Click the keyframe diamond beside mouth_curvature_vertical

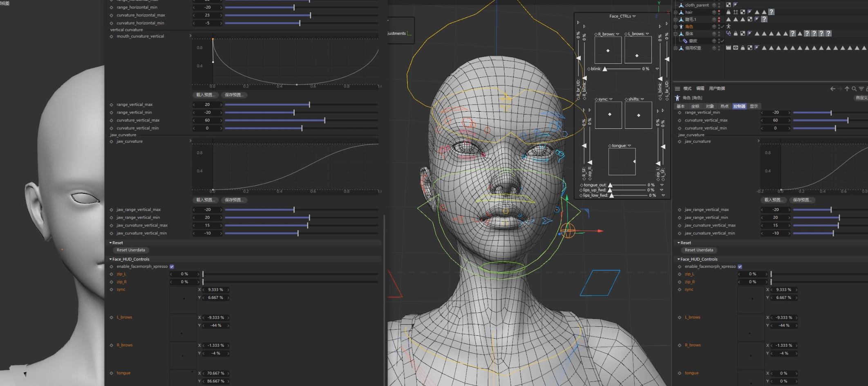[112, 36]
